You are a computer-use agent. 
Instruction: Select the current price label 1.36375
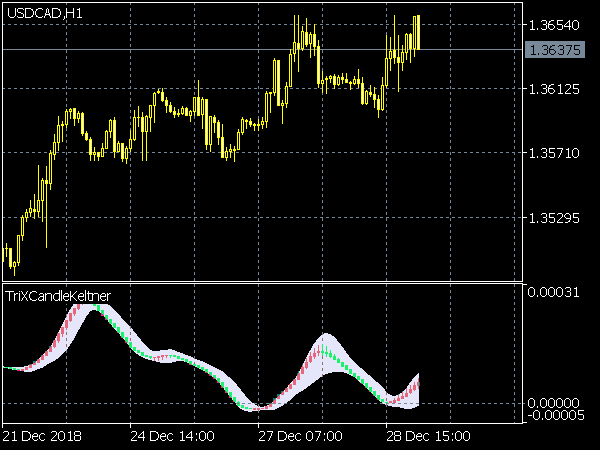555,50
